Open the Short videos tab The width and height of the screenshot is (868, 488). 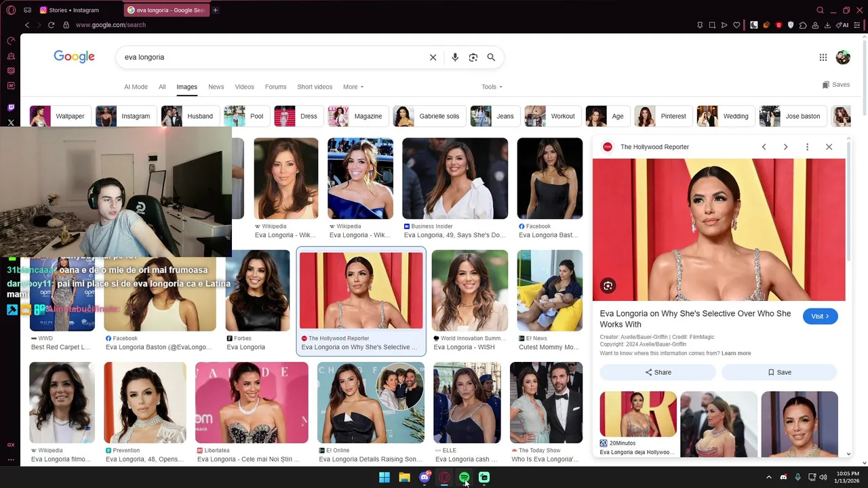[x=315, y=87]
